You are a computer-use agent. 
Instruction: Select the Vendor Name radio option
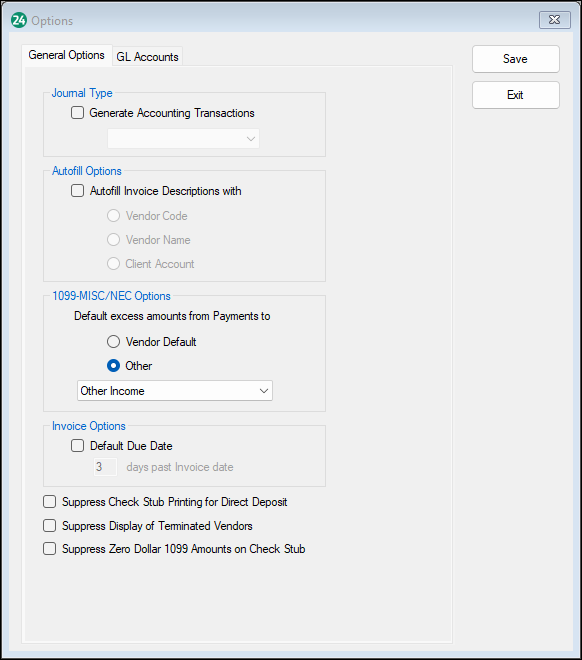click(114, 240)
